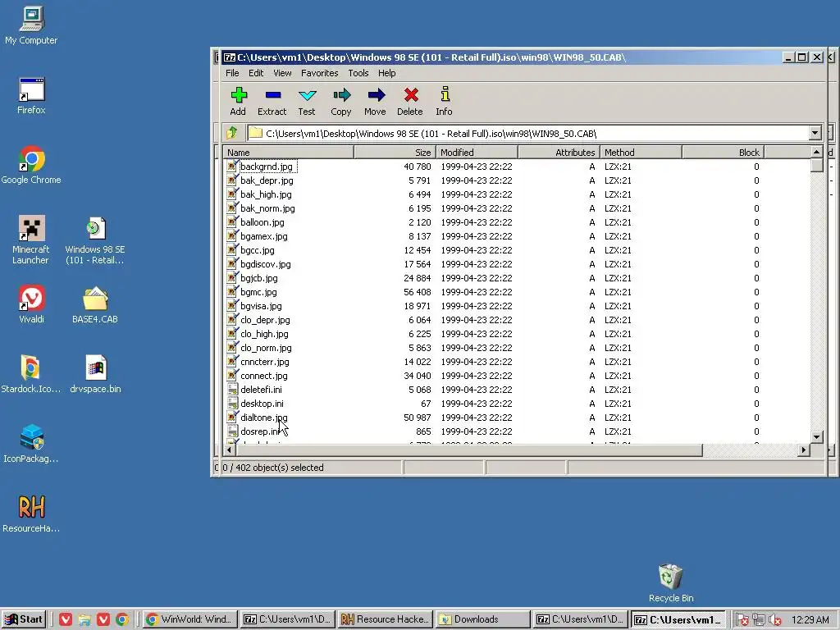Expand the address path dropdown
840x630 pixels.
point(815,133)
